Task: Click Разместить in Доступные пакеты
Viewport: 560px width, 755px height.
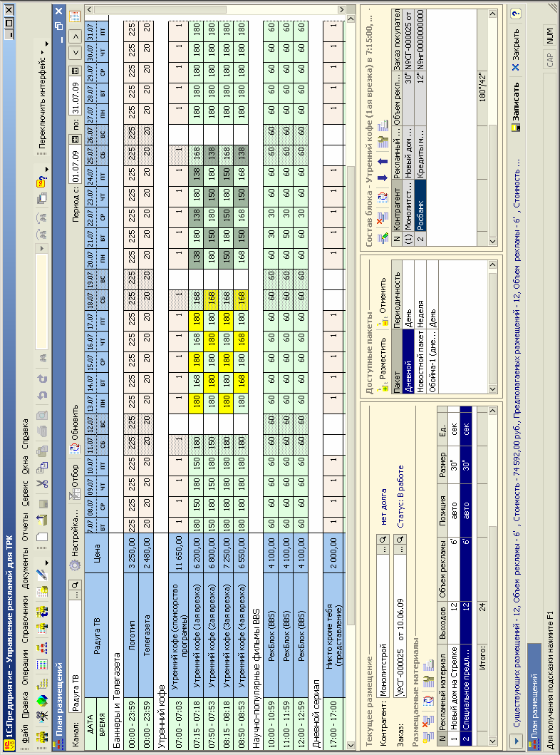Action: tap(383, 365)
